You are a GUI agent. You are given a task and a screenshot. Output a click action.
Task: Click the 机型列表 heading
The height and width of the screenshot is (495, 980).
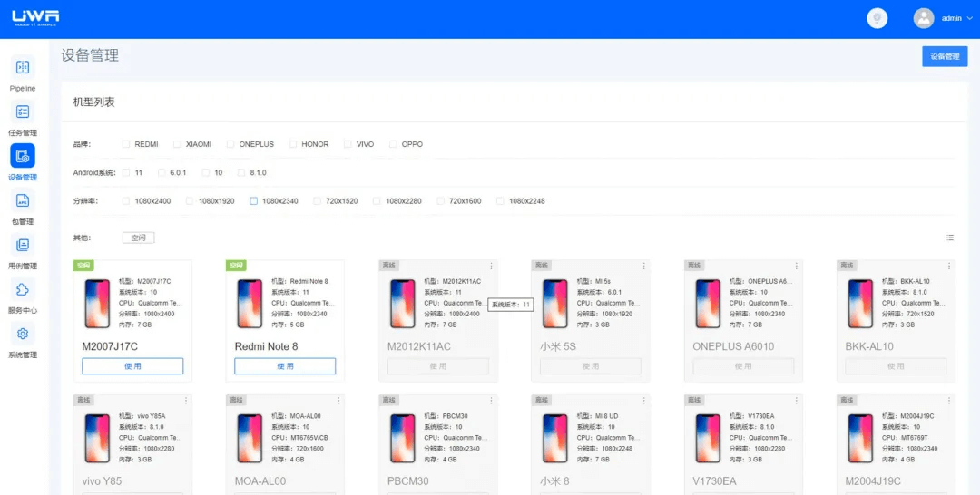point(94,102)
